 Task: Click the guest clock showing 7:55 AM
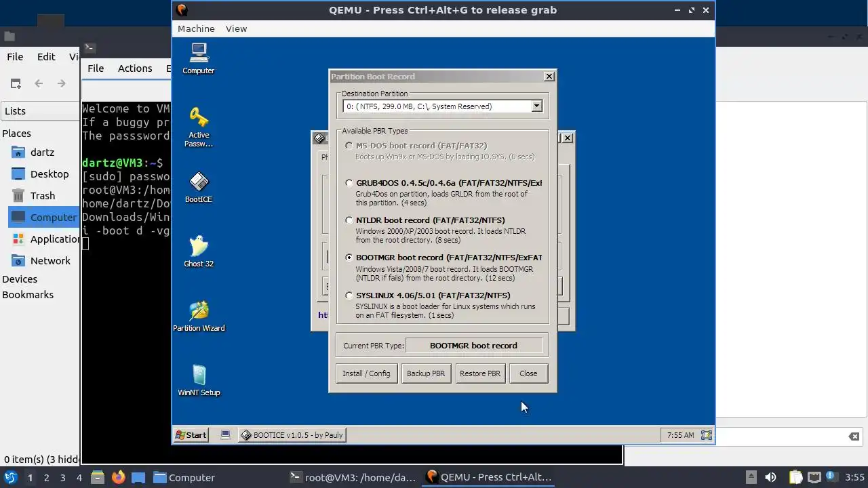coord(680,435)
